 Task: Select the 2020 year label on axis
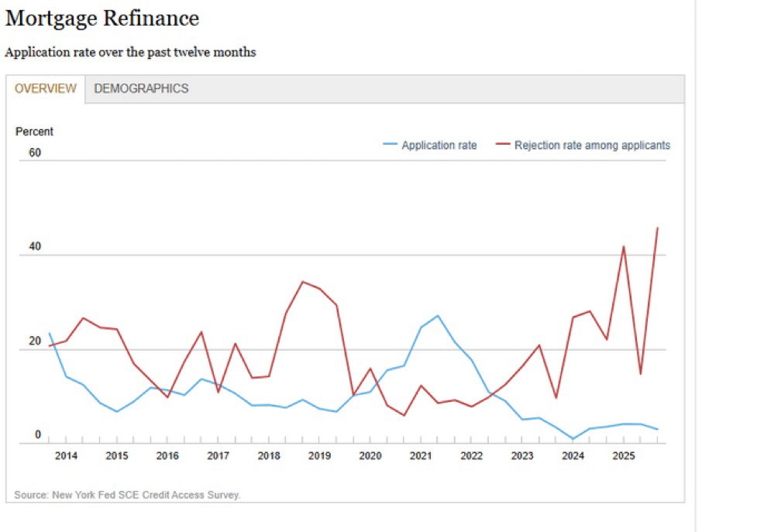pyautogui.click(x=370, y=456)
